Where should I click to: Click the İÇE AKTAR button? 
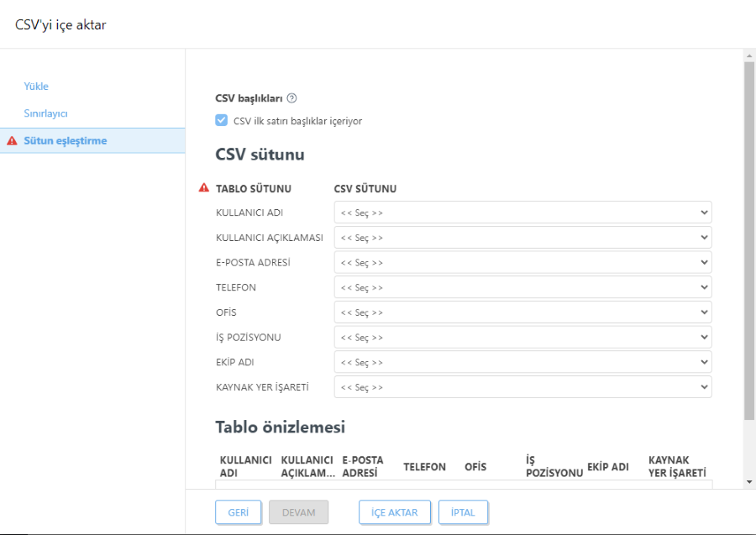point(395,511)
